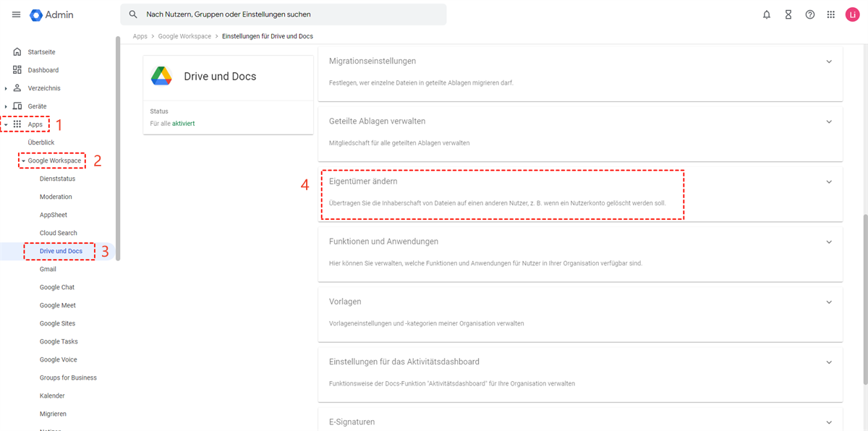Select Google Meet in the sidebar

[x=57, y=305]
